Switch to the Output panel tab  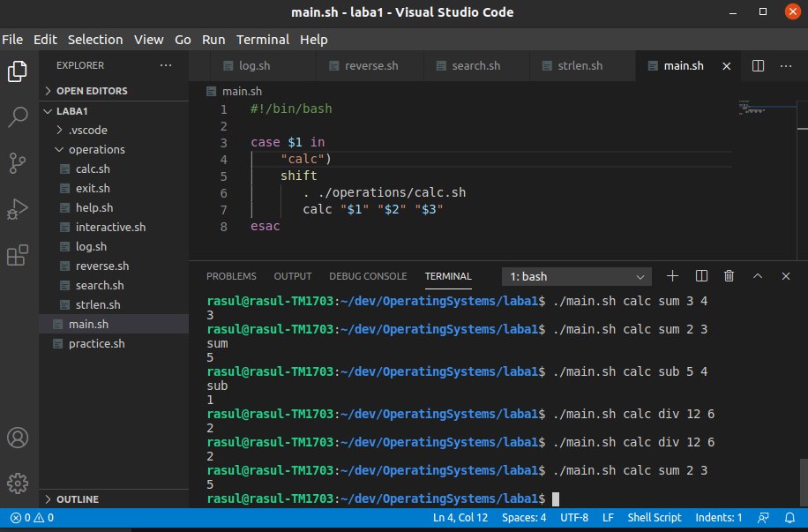tap(293, 276)
